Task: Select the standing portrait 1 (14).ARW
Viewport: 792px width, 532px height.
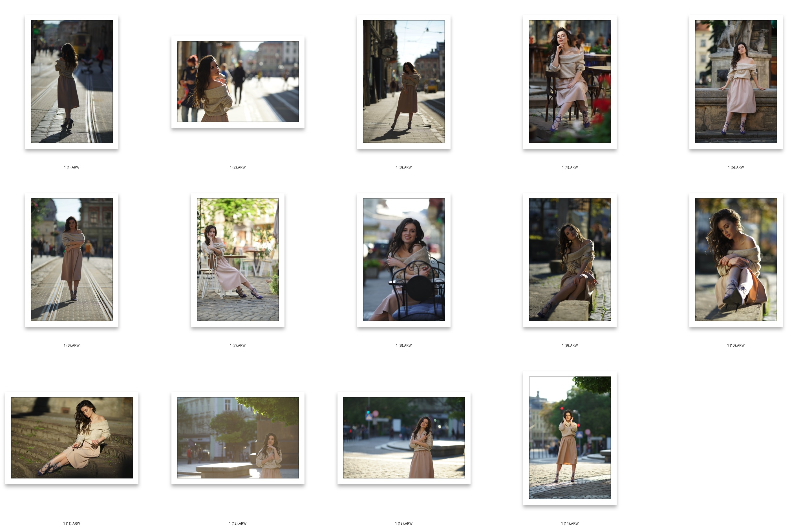Action: [x=570, y=438]
